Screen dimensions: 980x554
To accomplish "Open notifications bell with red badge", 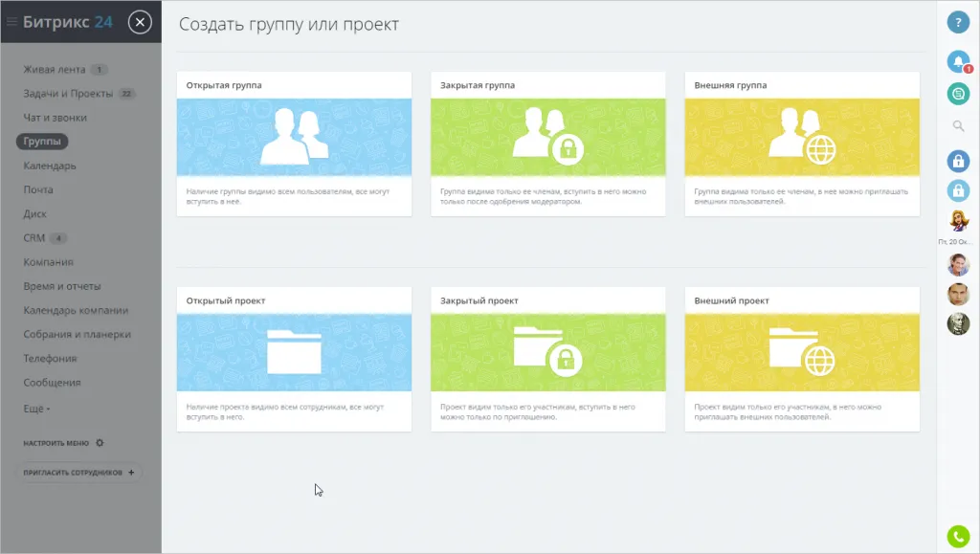I will coord(958,62).
